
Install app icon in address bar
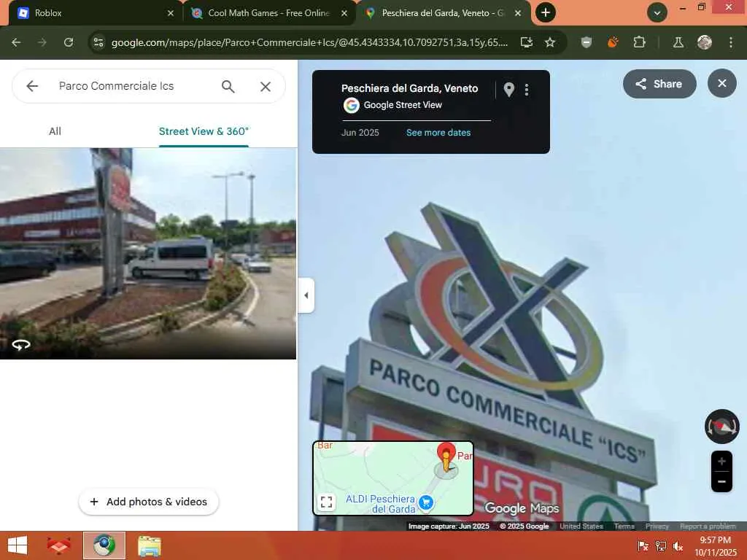527,42
